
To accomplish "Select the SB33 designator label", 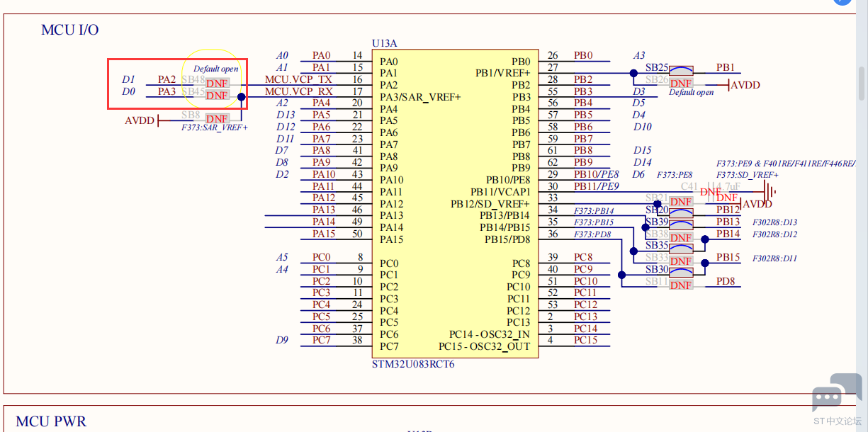I will pyautogui.click(x=656, y=258).
